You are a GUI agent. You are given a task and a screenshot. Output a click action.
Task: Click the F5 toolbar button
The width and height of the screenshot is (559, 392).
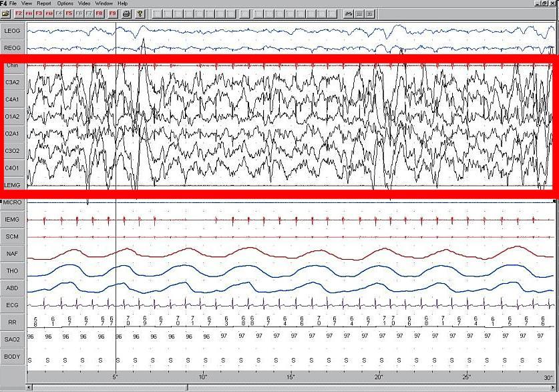click(69, 13)
